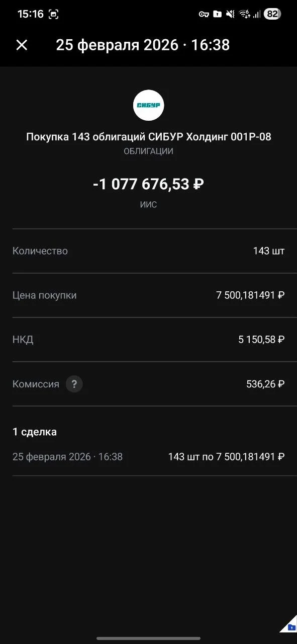Tap the cellular signal strength icon
Screen dimensions: 297x644
click(256, 14)
